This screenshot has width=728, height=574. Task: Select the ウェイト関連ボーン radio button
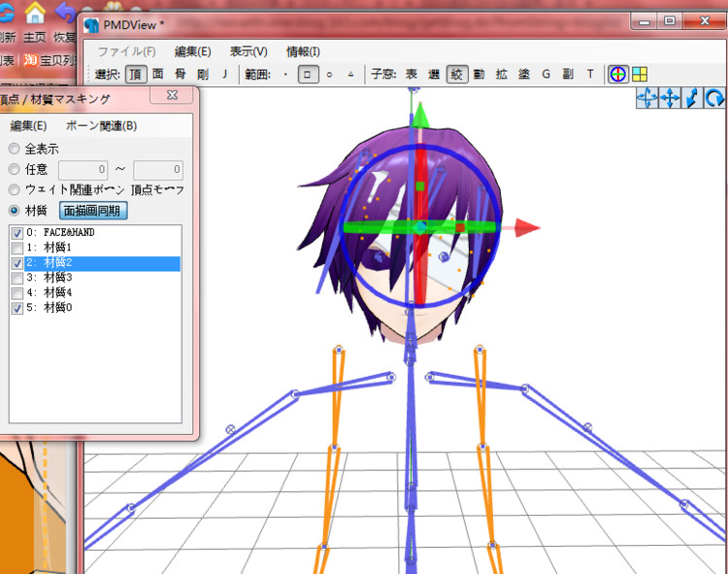click(x=14, y=189)
